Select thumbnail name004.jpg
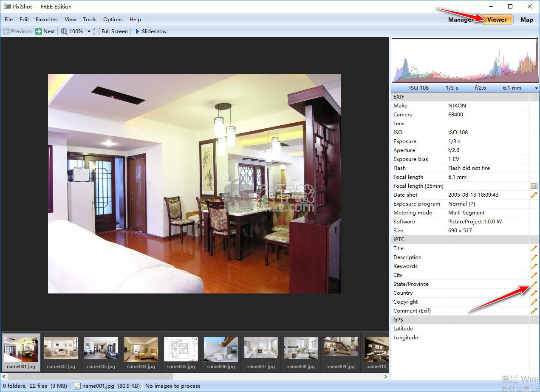Image resolution: width=540 pixels, height=392 pixels. coord(141,353)
